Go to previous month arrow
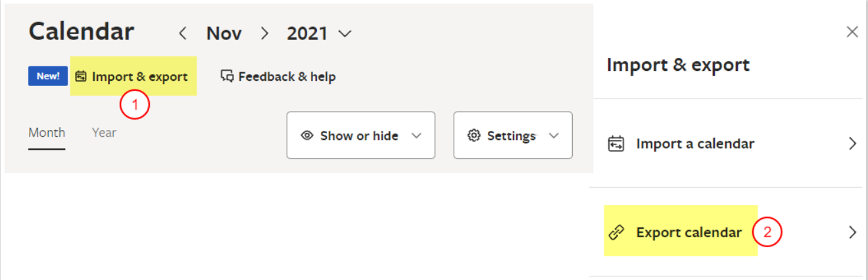 pos(183,34)
